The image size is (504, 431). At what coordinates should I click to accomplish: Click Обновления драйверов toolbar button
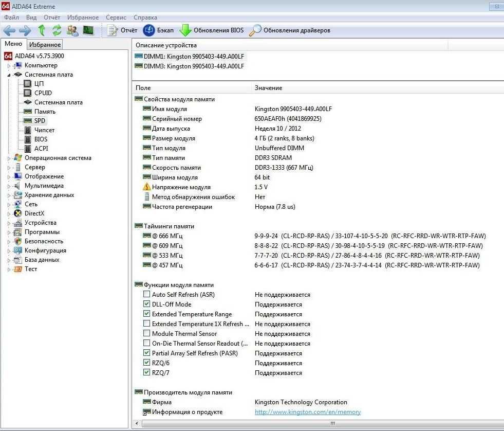point(290,30)
